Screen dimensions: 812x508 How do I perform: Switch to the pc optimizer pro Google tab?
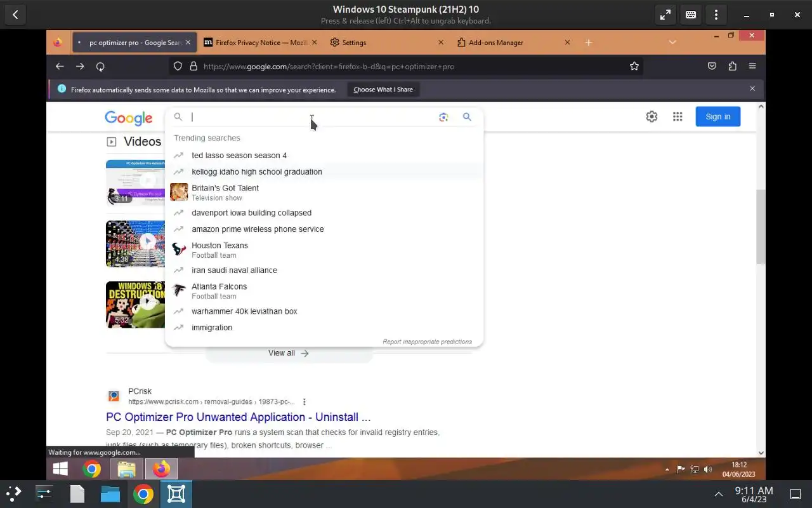[134, 43]
